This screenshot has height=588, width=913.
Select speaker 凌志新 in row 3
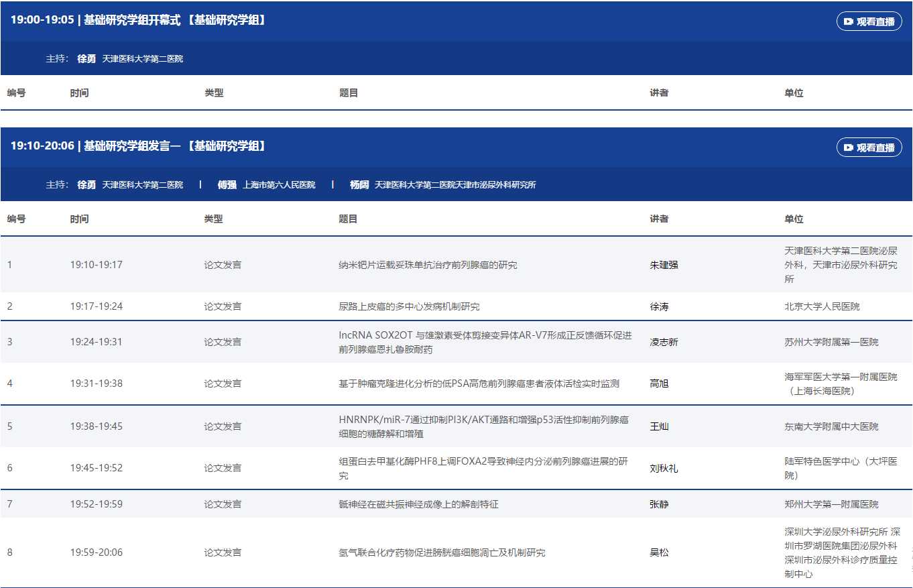coord(664,342)
